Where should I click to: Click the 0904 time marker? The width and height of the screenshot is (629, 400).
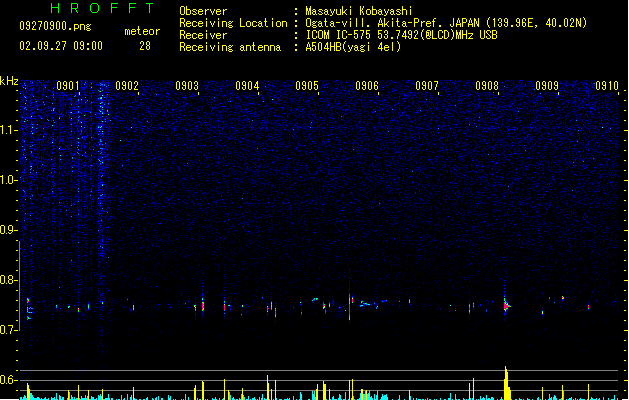tap(247, 86)
